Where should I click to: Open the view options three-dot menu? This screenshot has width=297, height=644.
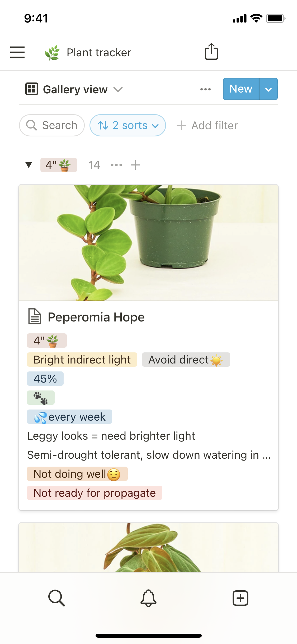tap(205, 89)
